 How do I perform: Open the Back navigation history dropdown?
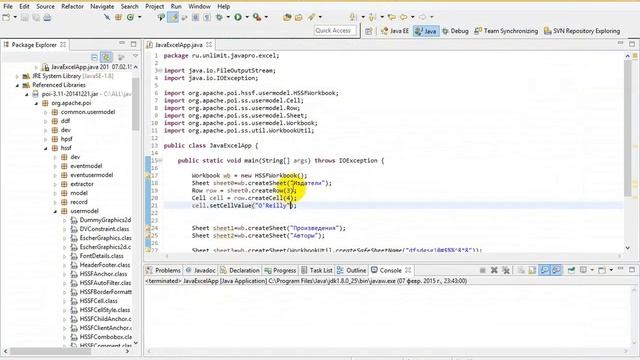(x=413, y=17)
